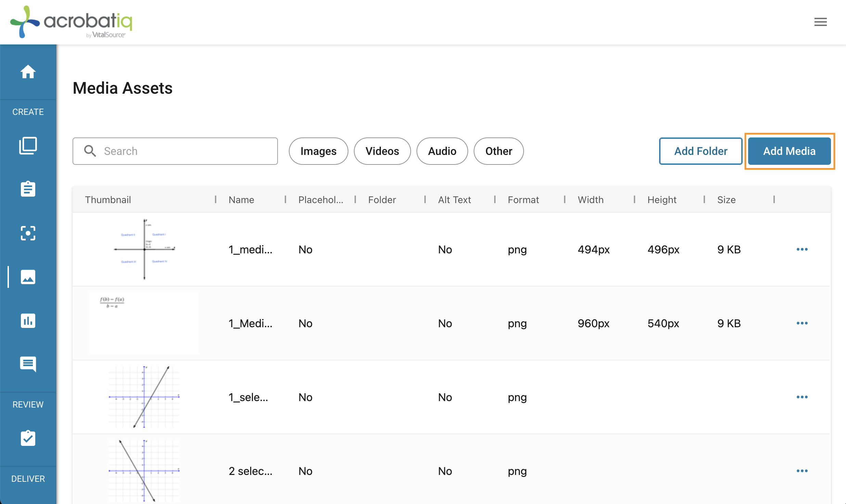Sort by Folder column header
Image resolution: width=846 pixels, height=504 pixels.
[382, 200]
